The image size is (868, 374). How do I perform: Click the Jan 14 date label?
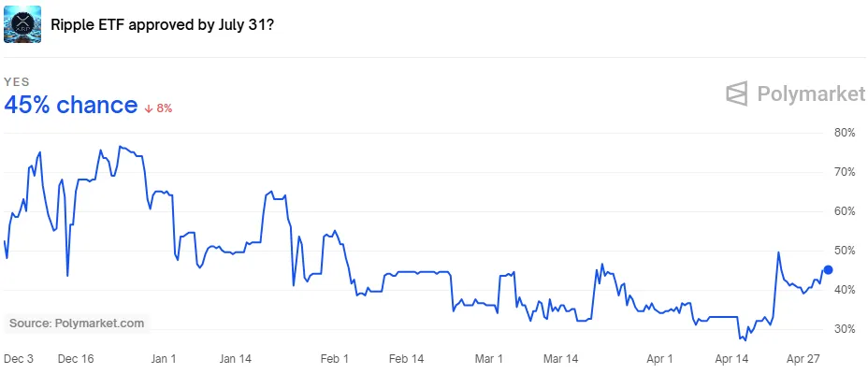click(x=236, y=358)
